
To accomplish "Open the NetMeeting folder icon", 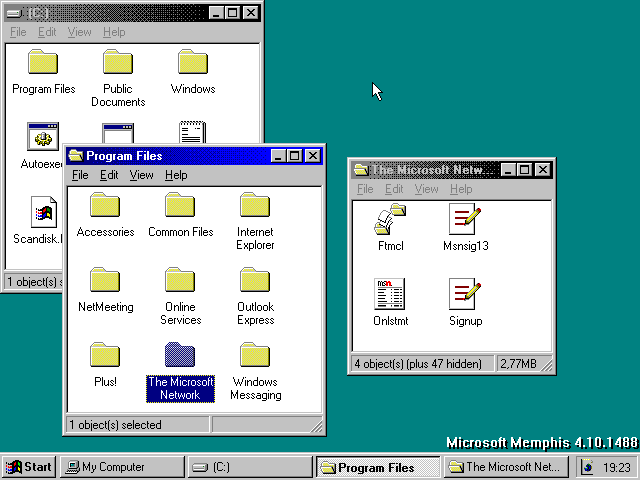I will tap(105, 280).
